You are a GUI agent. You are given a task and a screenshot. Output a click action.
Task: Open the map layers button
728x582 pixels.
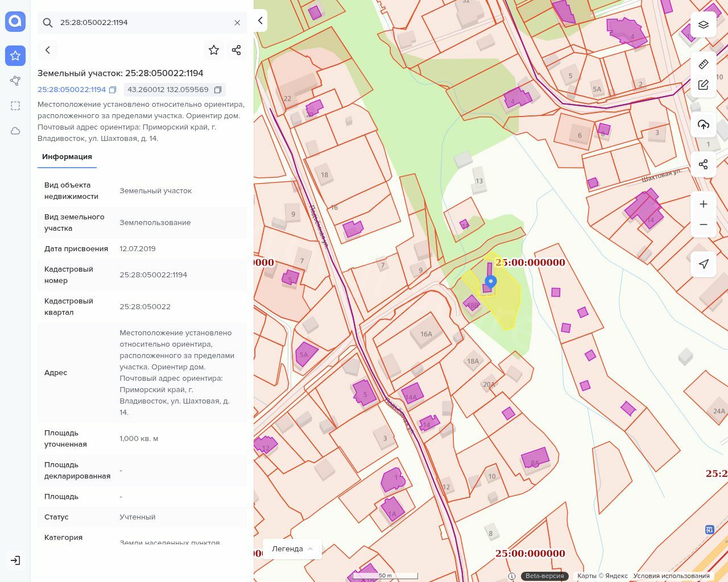point(704,24)
